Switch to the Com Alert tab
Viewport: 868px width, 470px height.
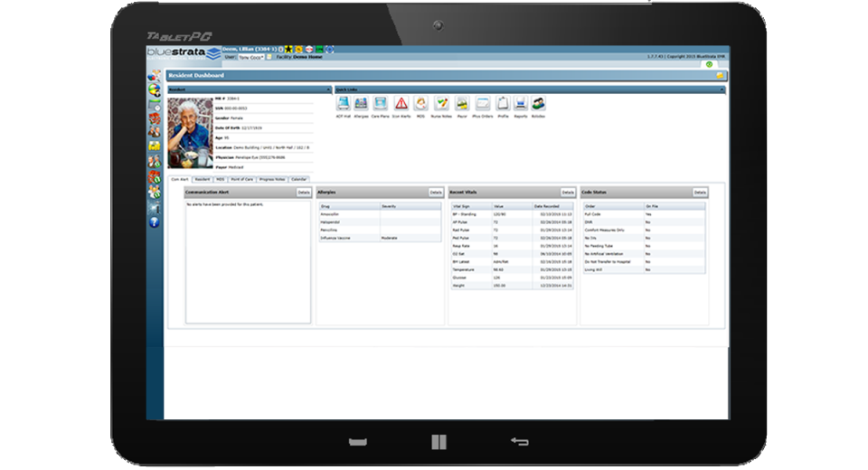[179, 179]
